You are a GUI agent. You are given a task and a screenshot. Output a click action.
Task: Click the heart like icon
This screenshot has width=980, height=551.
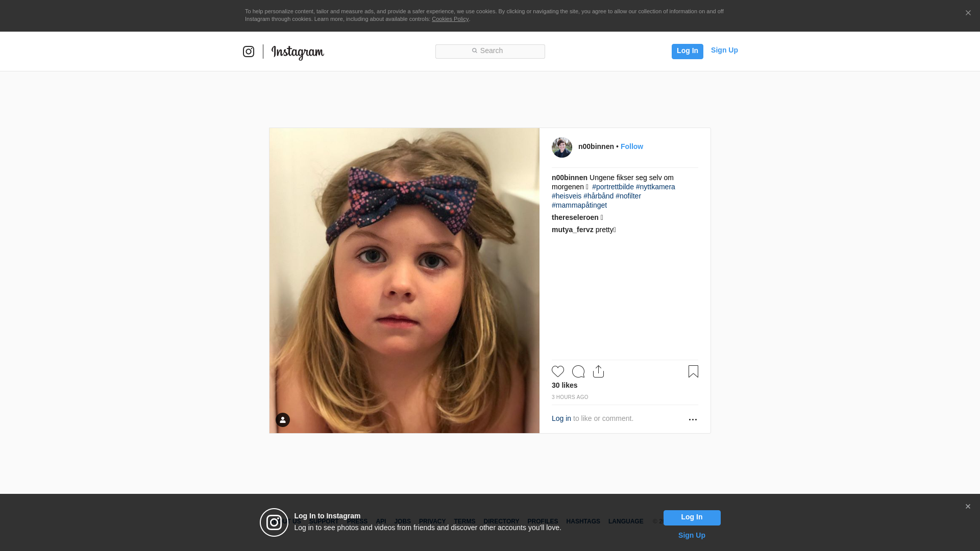point(558,371)
